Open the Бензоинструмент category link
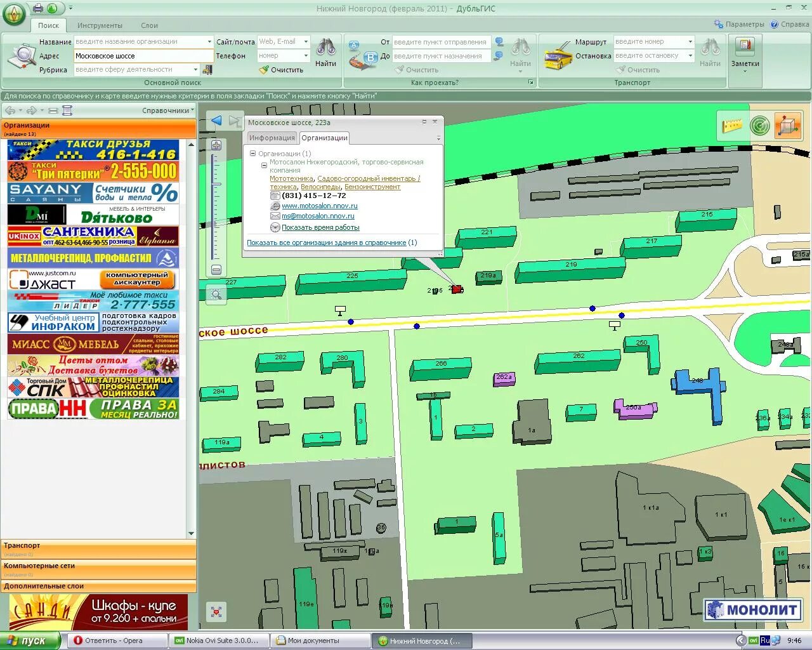 point(372,187)
